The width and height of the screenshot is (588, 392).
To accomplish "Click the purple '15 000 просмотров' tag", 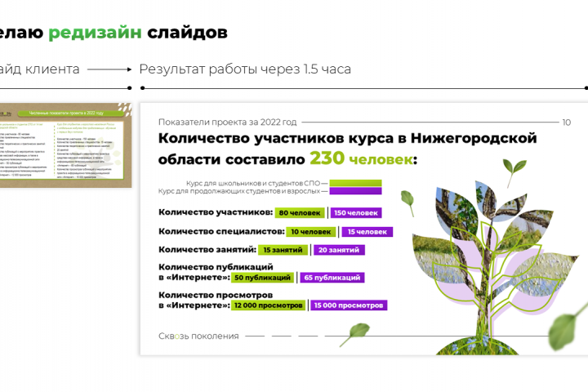I will [349, 305].
